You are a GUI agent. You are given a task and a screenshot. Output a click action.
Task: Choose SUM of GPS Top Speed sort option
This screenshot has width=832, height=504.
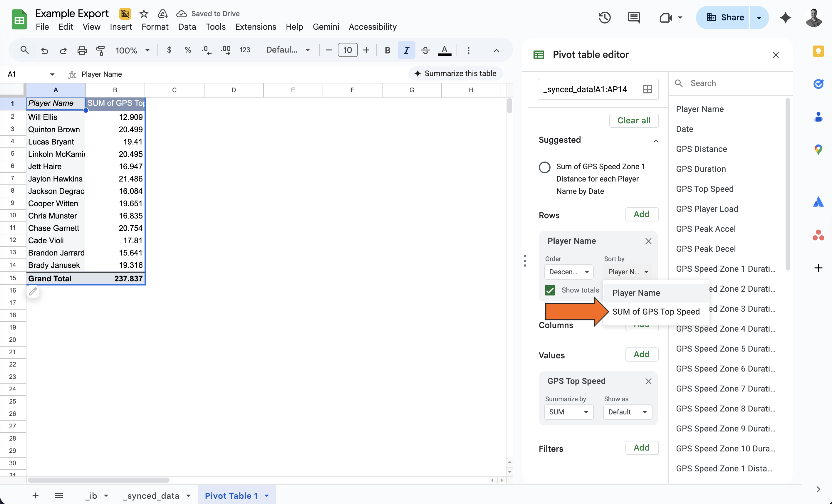(656, 312)
